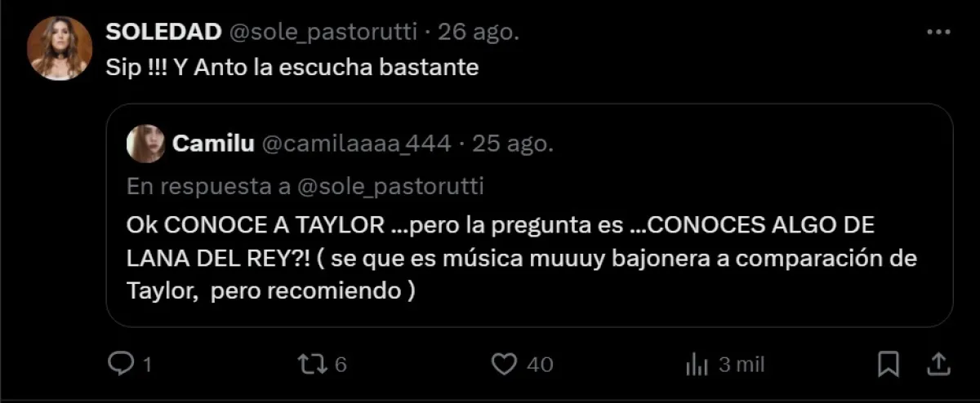Open the Camilu display name
The height and width of the screenshot is (403, 980).
213,144
